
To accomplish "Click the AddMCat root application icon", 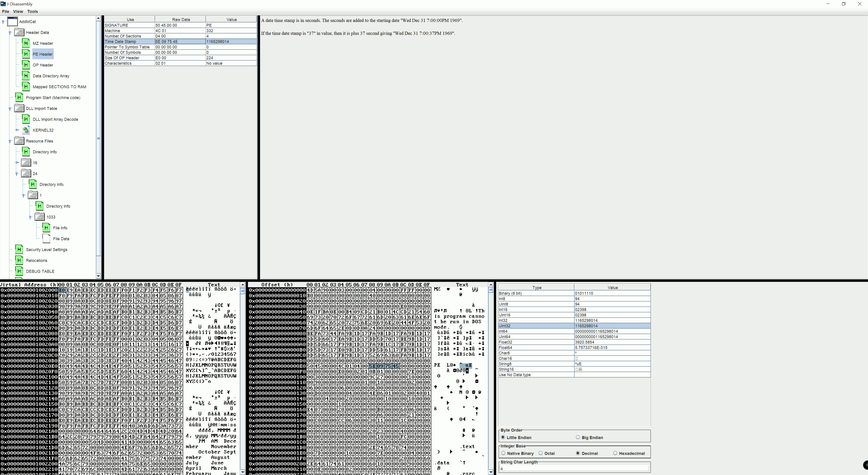I will click(12, 21).
